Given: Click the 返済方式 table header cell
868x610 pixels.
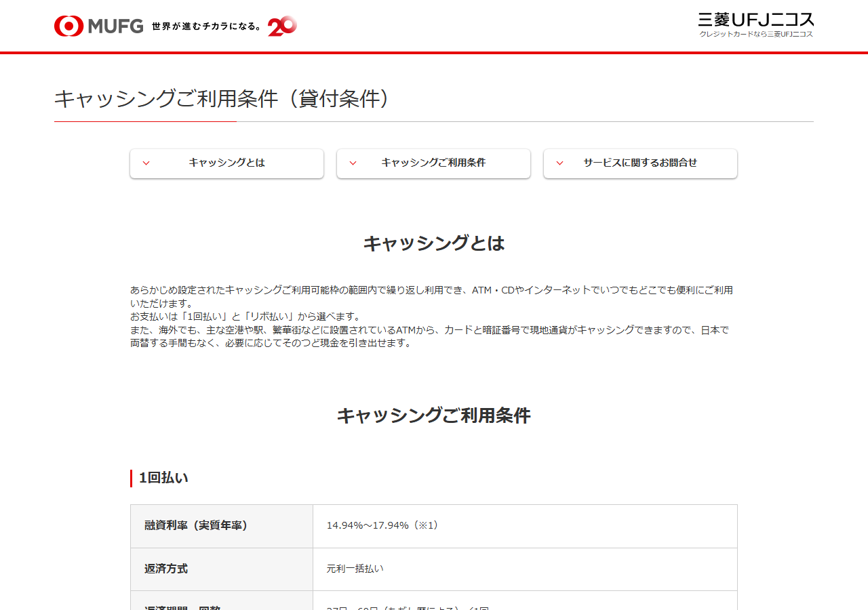Looking at the screenshot, I should (222, 569).
